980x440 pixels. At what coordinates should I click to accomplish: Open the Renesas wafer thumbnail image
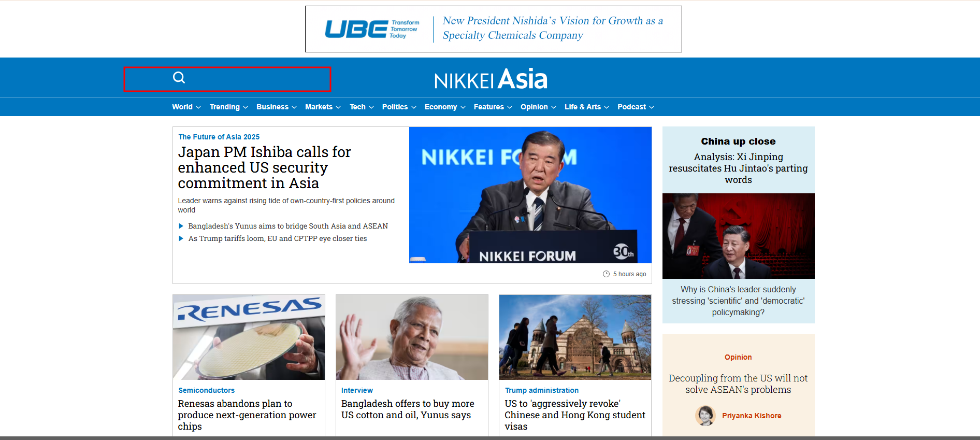coord(249,337)
